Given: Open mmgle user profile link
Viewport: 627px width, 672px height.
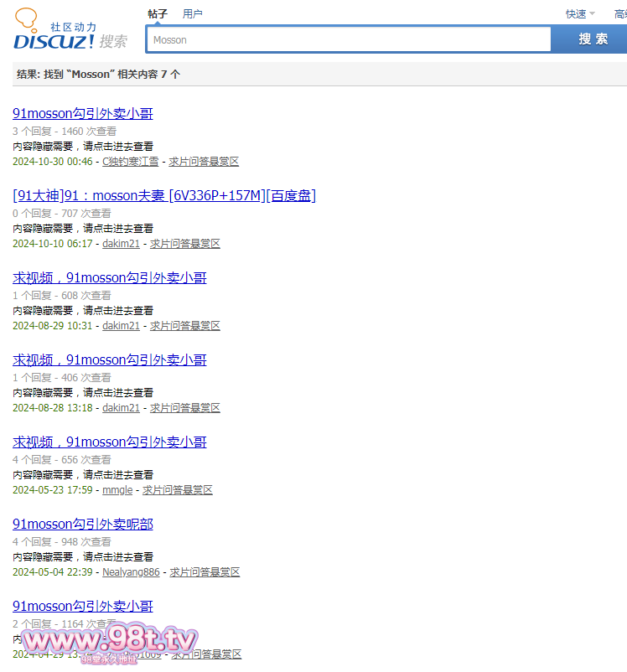Looking at the screenshot, I should (117, 490).
